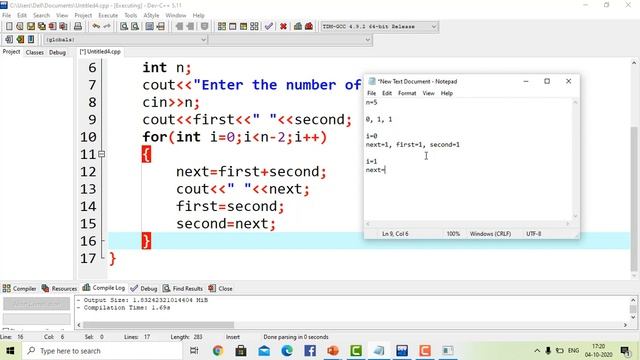Screen dimensions: 640x360
Task: Open the Execute menu in Dev-C++
Action: (108, 15)
